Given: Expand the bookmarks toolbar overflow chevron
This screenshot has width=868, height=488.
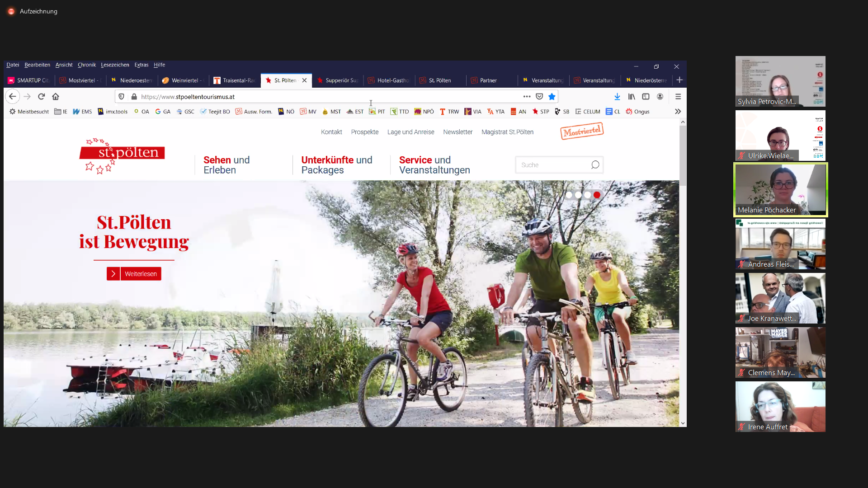Looking at the screenshot, I should click(678, 112).
